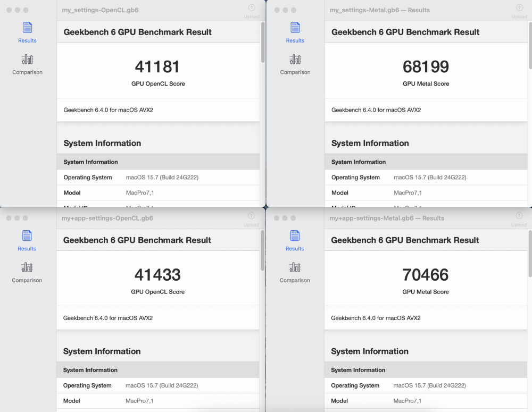Viewport: 532px width, 412px height.
Task: Click System Information heading in my+app-settings-Metal window
Action: tap(370, 351)
